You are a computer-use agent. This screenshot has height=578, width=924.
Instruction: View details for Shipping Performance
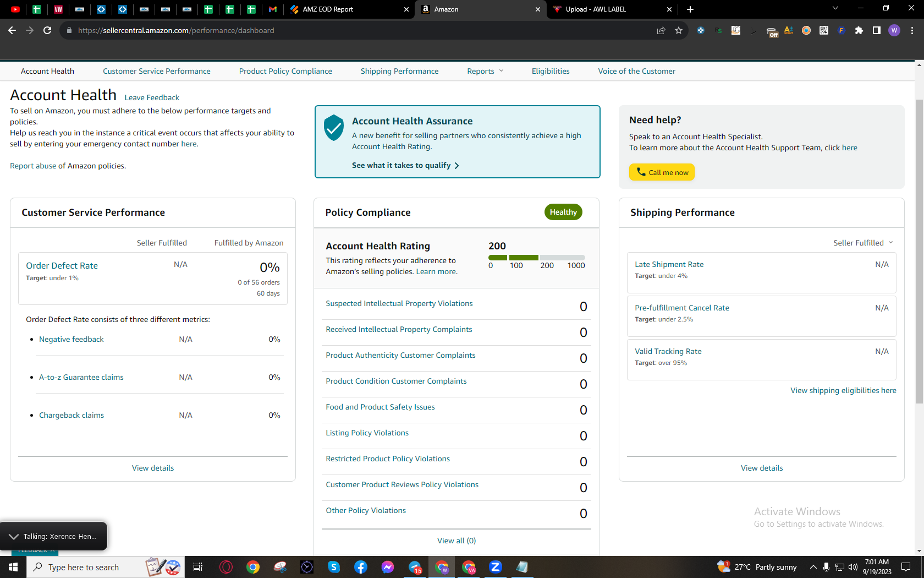click(x=762, y=468)
